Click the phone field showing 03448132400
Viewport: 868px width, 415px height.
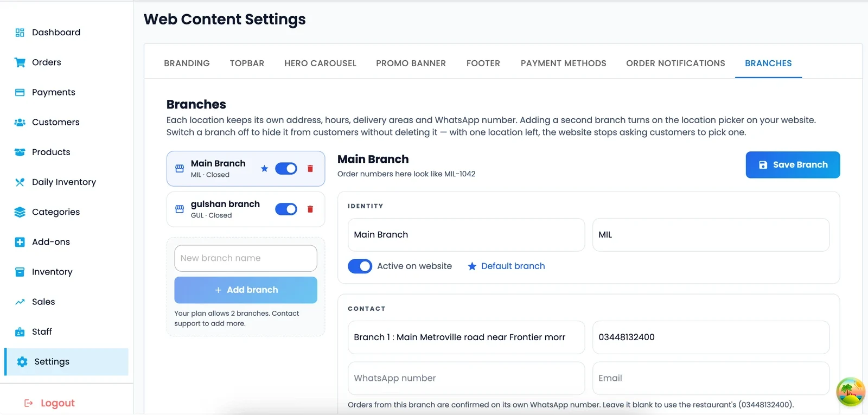coord(711,337)
